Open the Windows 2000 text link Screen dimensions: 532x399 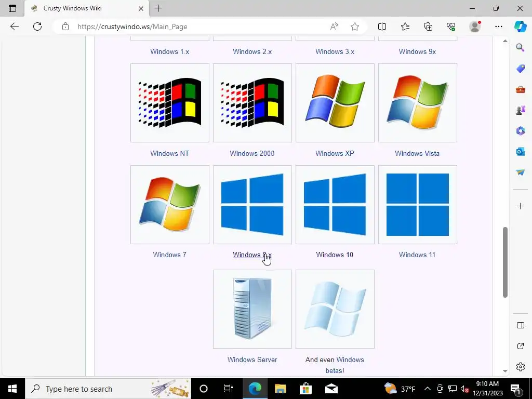(x=252, y=153)
